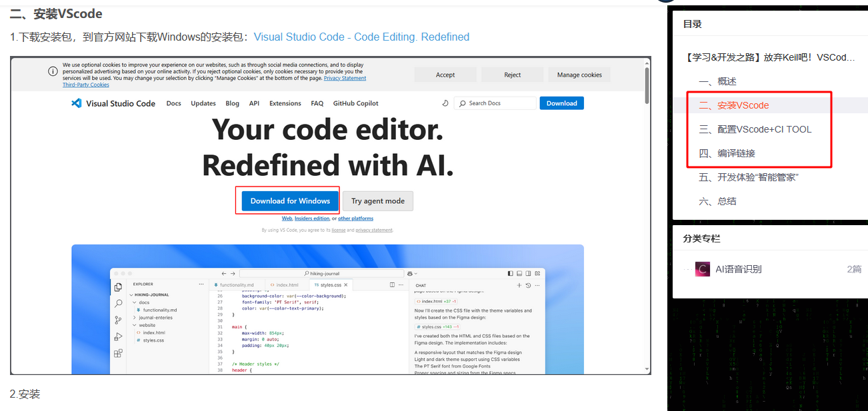Open the Insiders edition link
The height and width of the screenshot is (411, 868).
pyautogui.click(x=312, y=218)
